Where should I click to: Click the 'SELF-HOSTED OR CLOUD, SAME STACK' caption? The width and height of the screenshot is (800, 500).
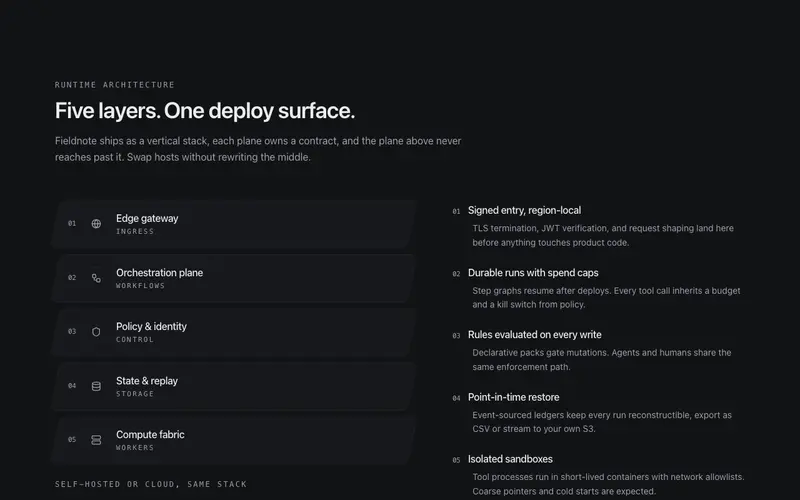151,484
